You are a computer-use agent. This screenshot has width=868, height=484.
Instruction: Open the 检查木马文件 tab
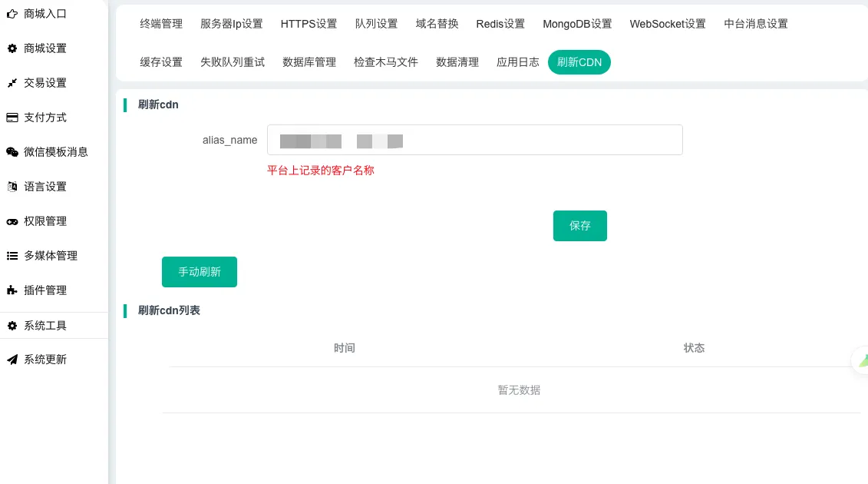pyautogui.click(x=386, y=62)
